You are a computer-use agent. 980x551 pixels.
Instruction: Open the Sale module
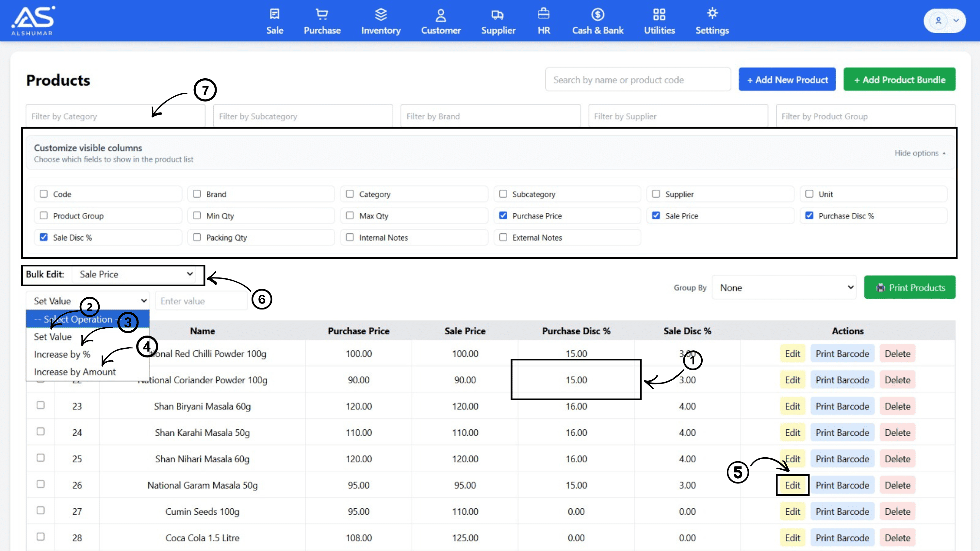pos(274,21)
